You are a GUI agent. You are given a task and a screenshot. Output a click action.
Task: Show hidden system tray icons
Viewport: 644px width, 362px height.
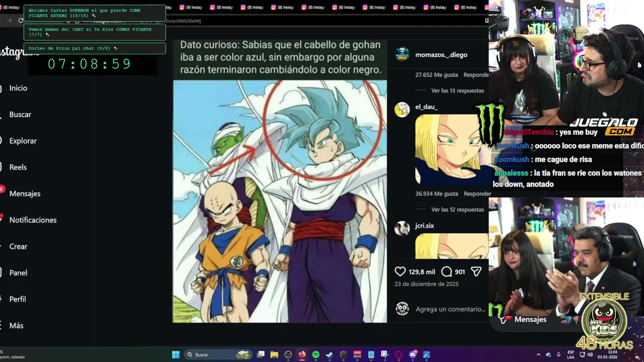pos(538,354)
